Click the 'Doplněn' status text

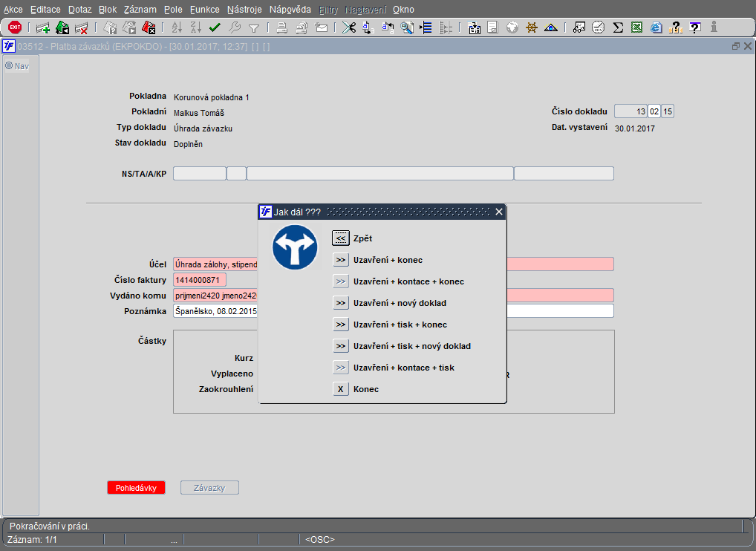188,144
